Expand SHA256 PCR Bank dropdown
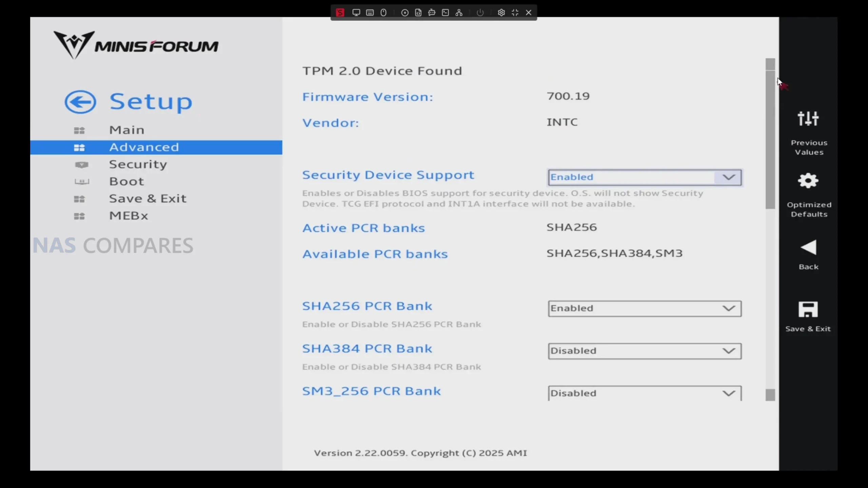 click(x=645, y=308)
